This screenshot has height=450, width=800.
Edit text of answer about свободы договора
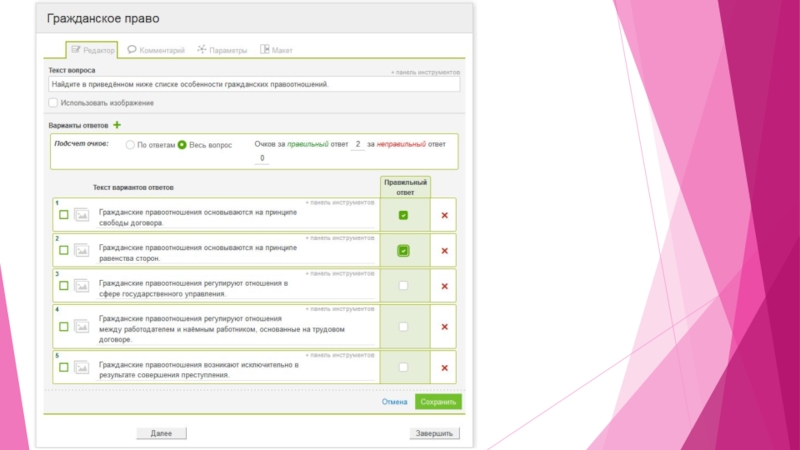pyautogui.click(x=235, y=217)
